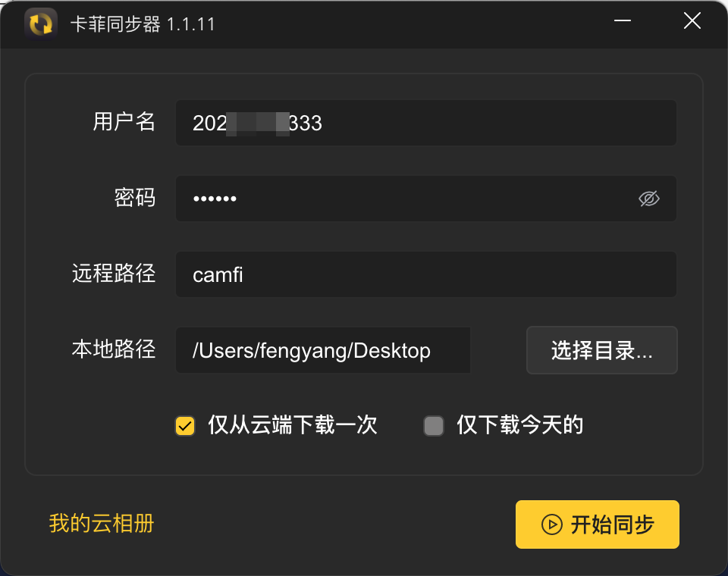The height and width of the screenshot is (576, 728).
Task: Open the 我的云相册 link
Action: (x=102, y=524)
